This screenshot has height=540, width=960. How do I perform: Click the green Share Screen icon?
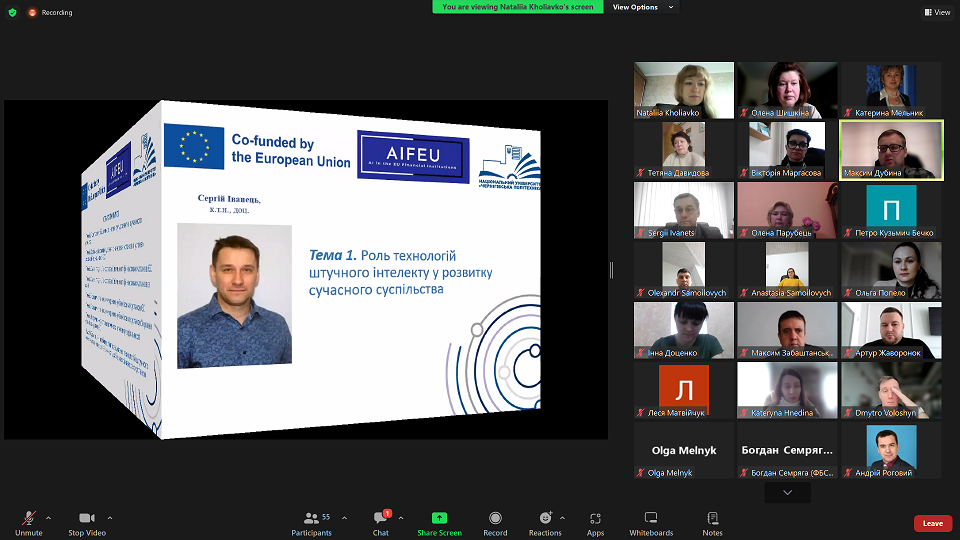tap(439, 518)
